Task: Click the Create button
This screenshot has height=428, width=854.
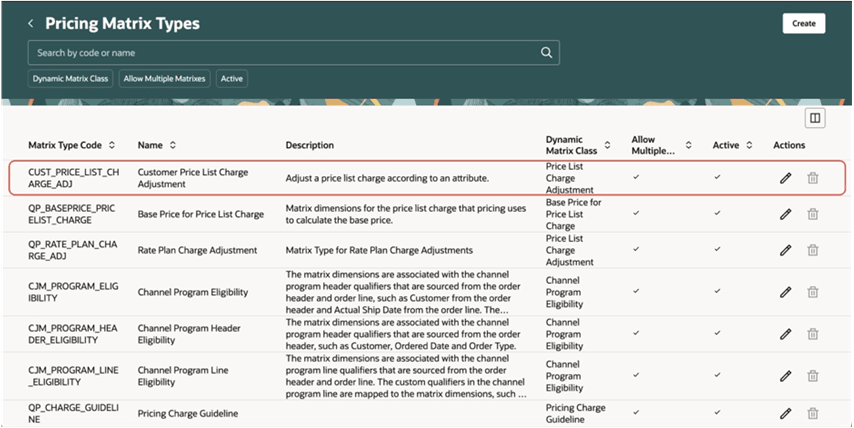Action: pos(803,23)
